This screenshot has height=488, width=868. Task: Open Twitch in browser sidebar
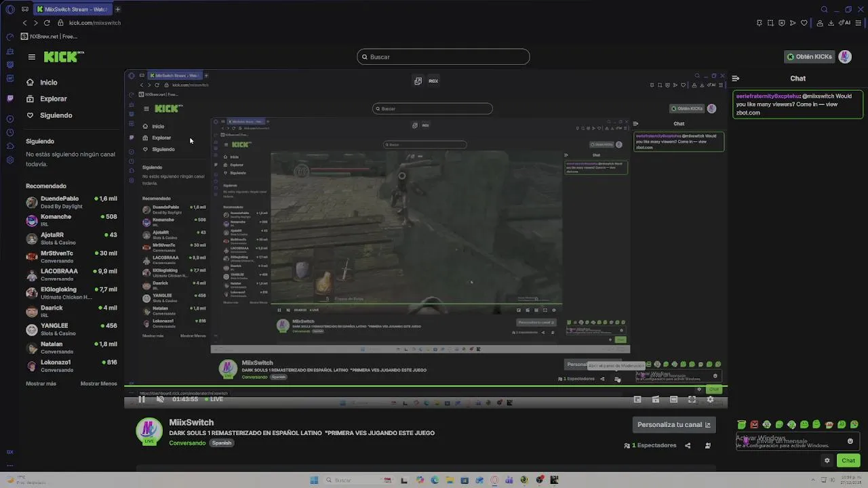pyautogui.click(x=9, y=98)
